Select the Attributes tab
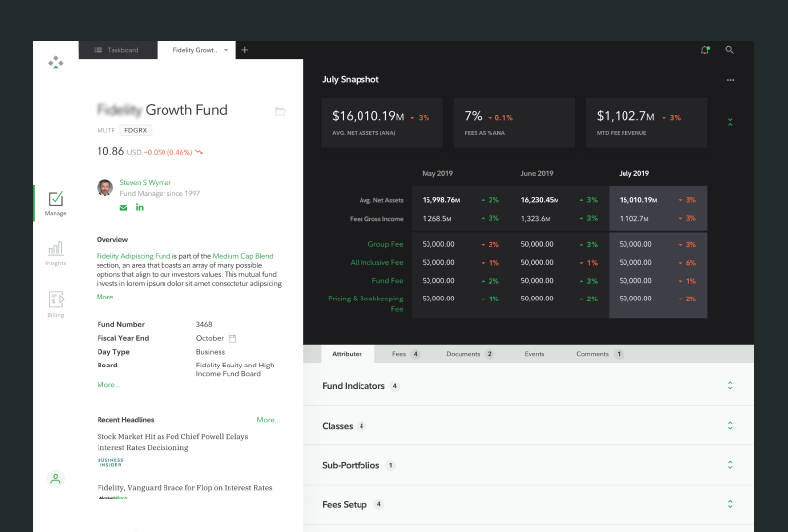 348,354
